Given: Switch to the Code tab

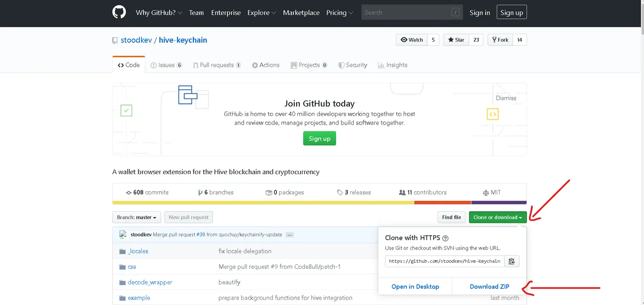Looking at the screenshot, I should click(129, 65).
